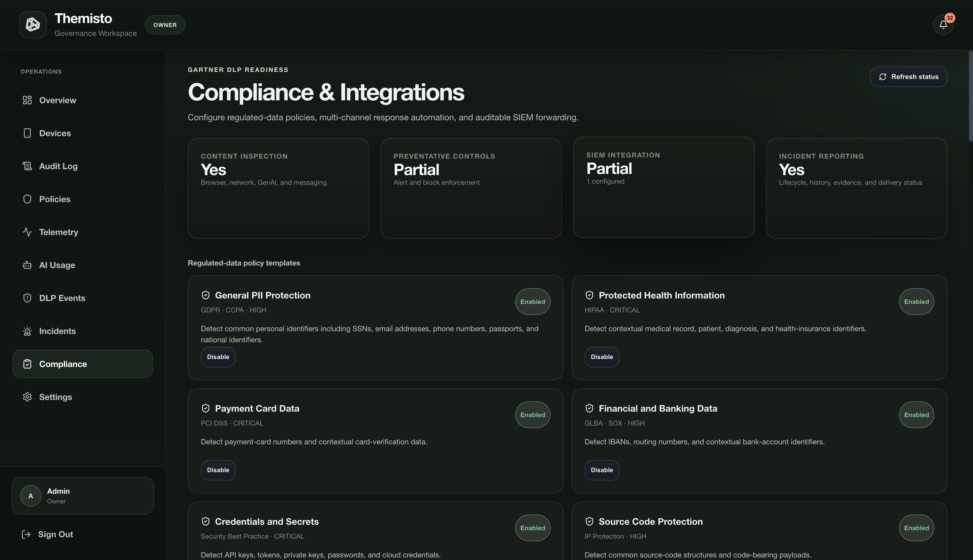973x560 pixels.
Task: Select the Content Inspection status card
Action: pyautogui.click(x=278, y=188)
